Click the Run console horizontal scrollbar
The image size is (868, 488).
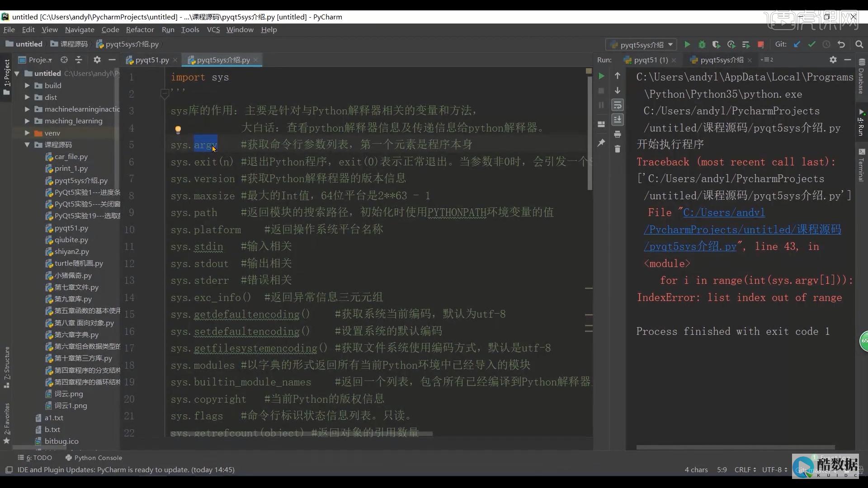(736, 447)
